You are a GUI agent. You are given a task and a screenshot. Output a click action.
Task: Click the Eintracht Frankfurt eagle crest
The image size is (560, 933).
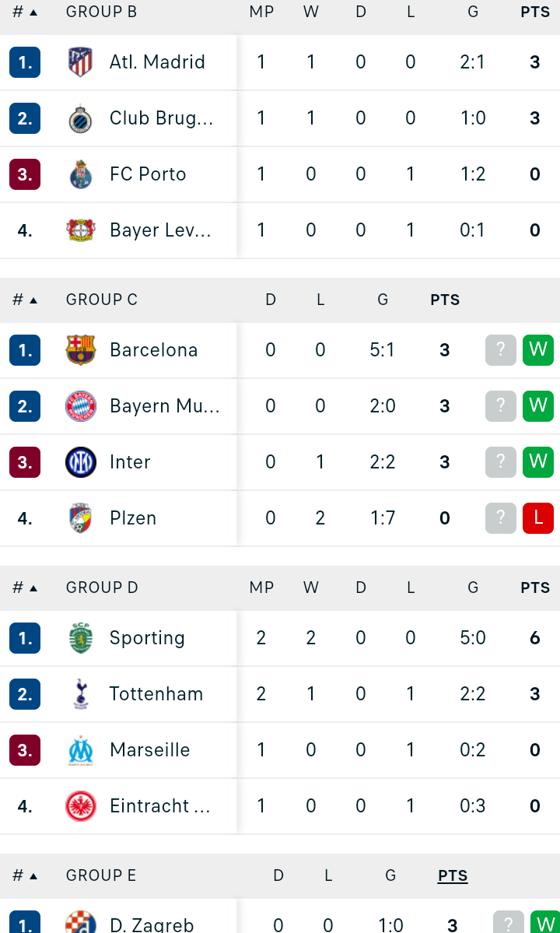tap(80, 805)
